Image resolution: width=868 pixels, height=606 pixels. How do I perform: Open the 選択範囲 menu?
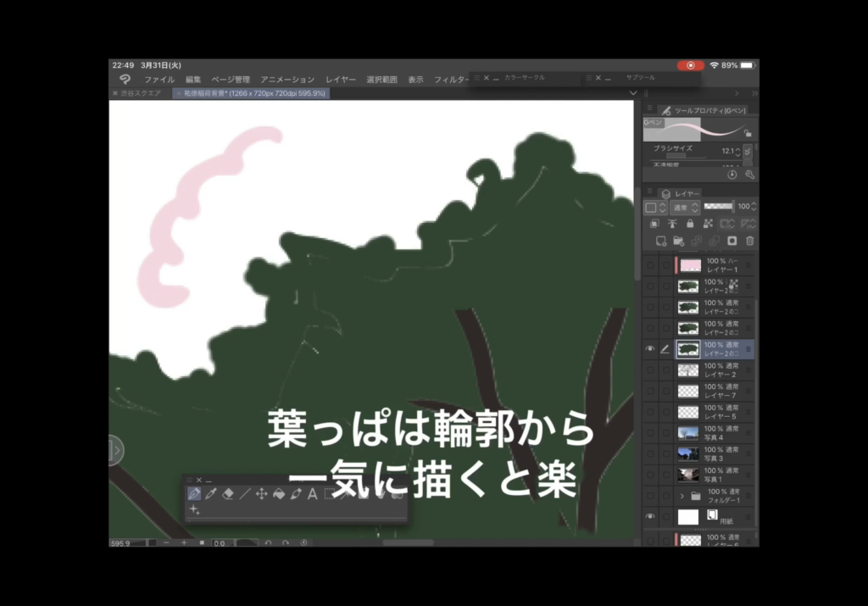pyautogui.click(x=382, y=80)
